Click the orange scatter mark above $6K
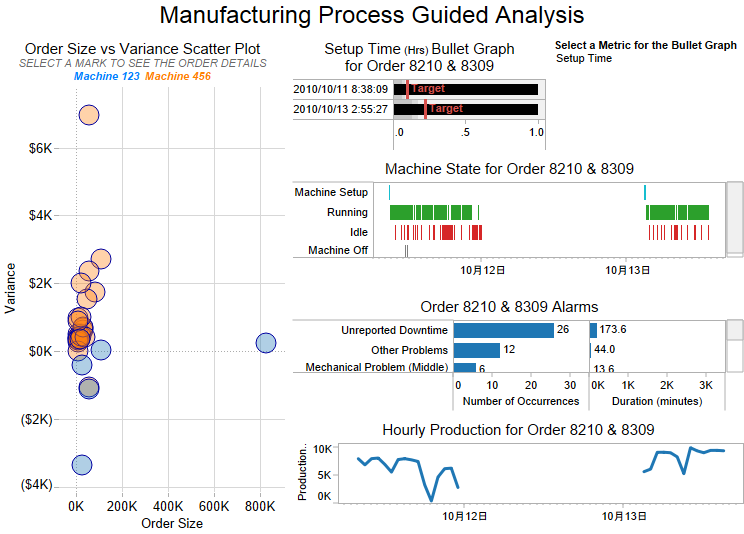Image resolution: width=744 pixels, height=534 pixels. pyautogui.click(x=88, y=115)
